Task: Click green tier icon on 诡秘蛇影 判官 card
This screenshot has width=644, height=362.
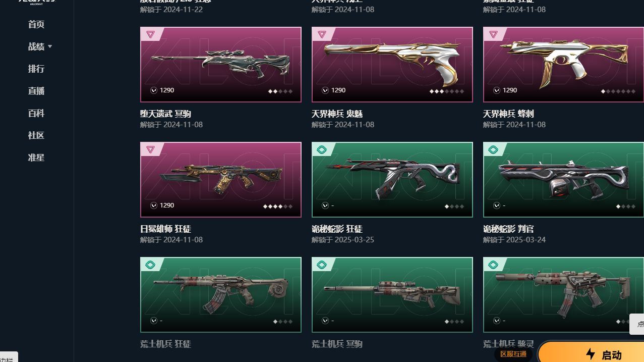Action: click(x=493, y=149)
